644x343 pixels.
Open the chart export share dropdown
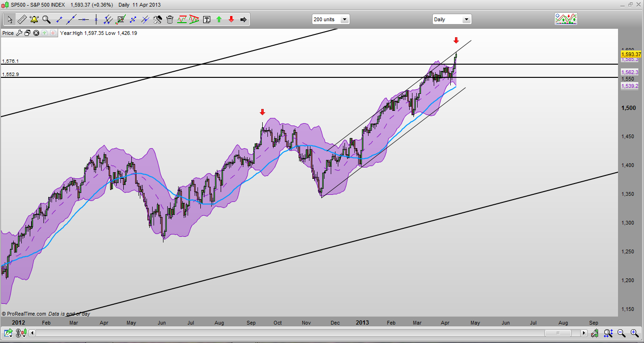(9, 333)
